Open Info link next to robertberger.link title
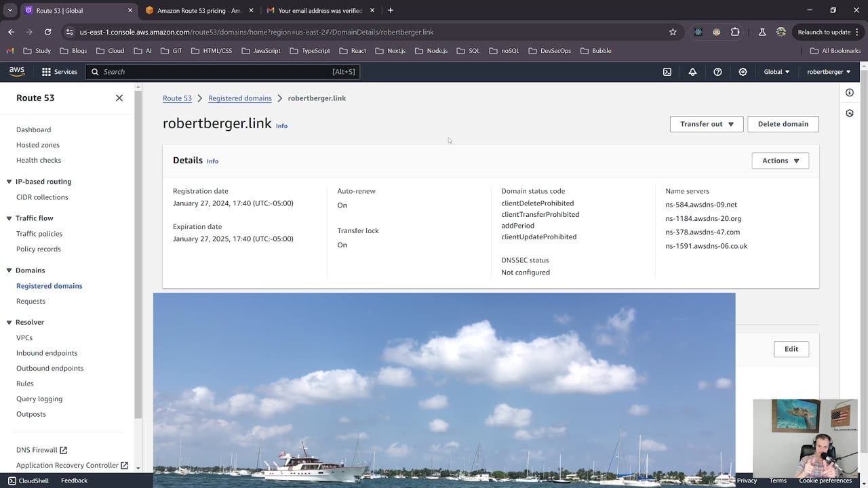Screen dimensions: 868x488 point(281,126)
